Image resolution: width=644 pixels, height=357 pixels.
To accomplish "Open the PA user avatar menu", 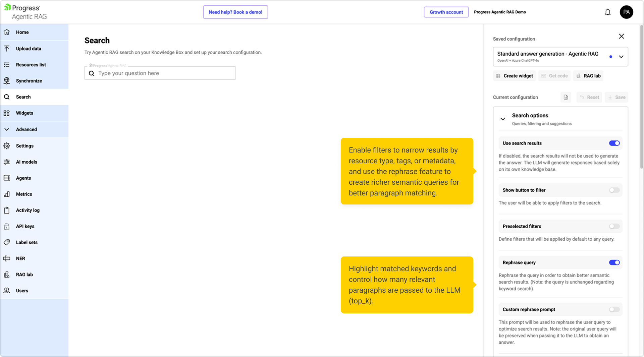I will click(626, 12).
